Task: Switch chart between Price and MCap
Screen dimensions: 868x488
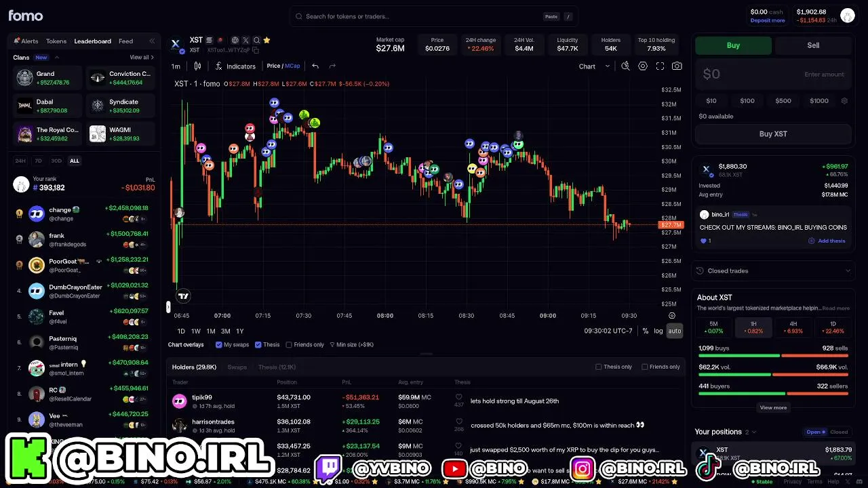Action: 283,66
